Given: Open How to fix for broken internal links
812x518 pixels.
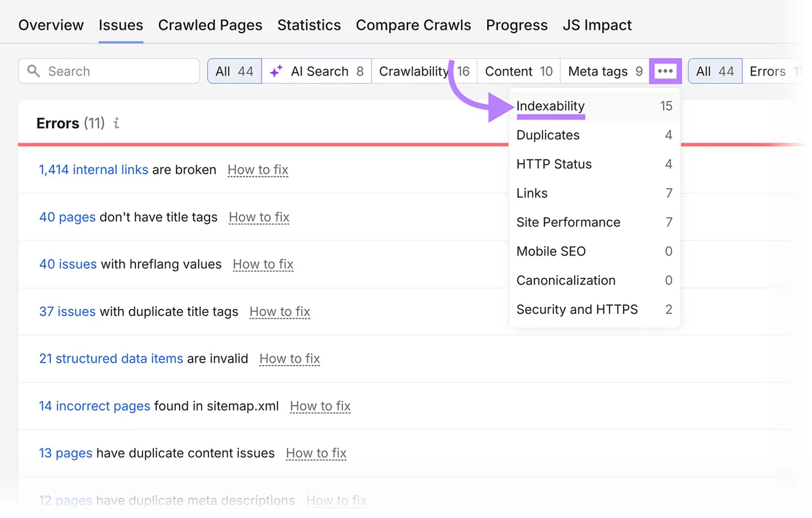Looking at the screenshot, I should (x=258, y=170).
